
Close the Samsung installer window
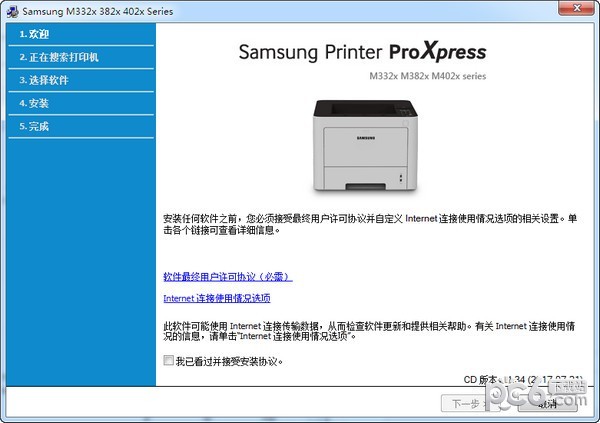578,8
